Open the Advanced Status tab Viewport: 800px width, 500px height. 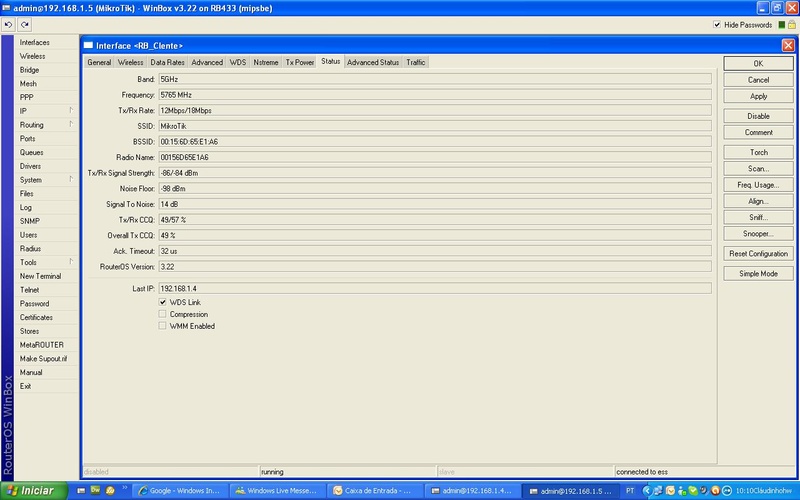point(373,62)
